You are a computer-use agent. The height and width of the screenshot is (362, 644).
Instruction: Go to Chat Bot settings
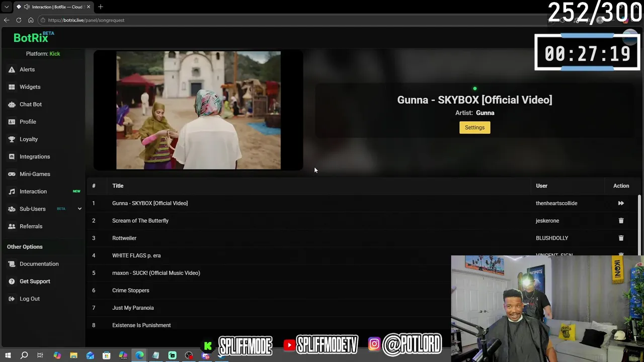tap(31, 104)
